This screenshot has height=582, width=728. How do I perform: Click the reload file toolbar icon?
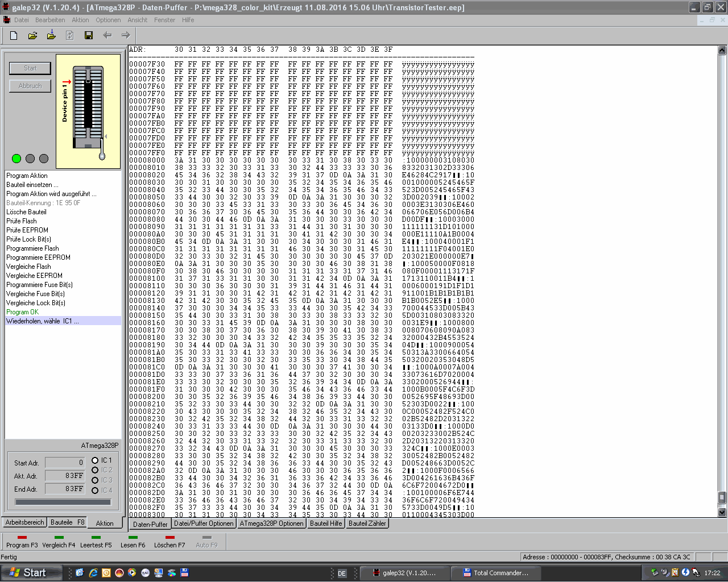70,35
